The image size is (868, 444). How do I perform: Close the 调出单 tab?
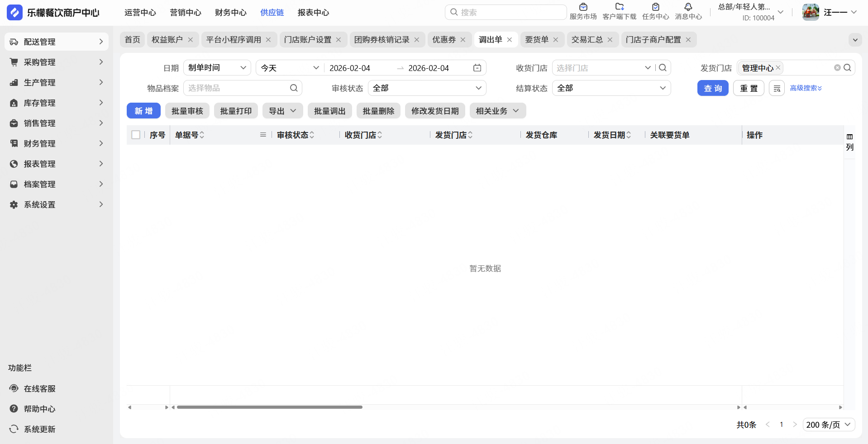(510, 40)
